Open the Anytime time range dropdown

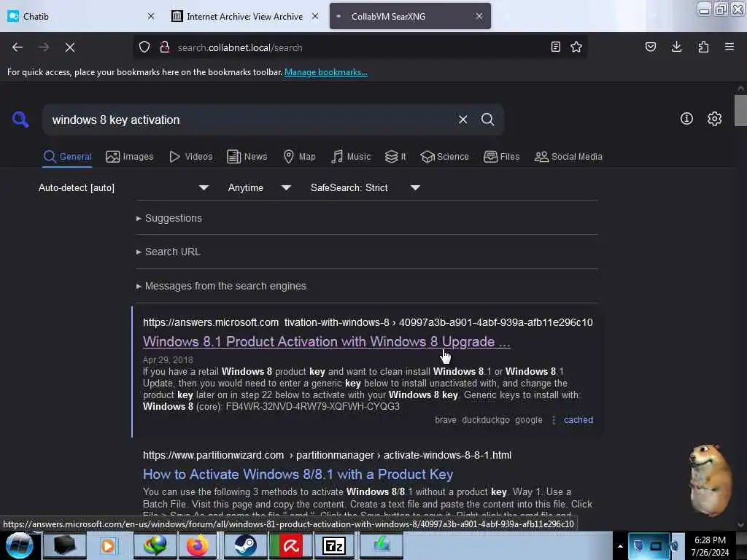[259, 187]
